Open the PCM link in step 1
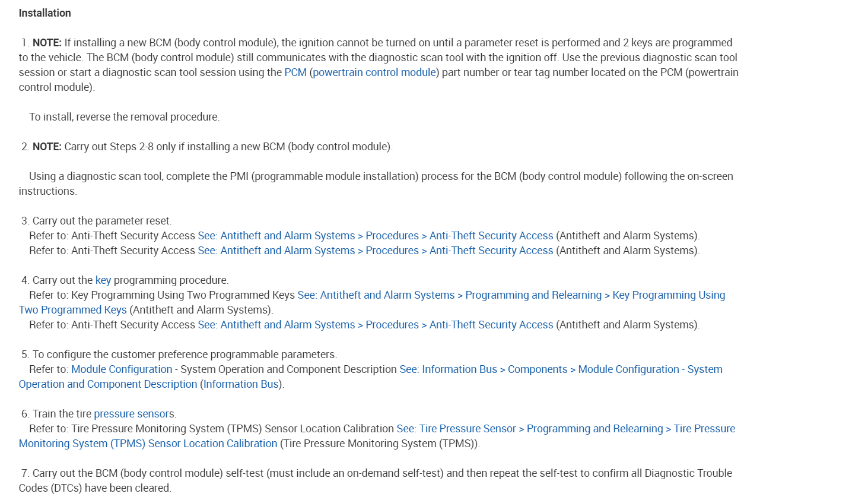This screenshot has height=500, width=868. point(295,72)
